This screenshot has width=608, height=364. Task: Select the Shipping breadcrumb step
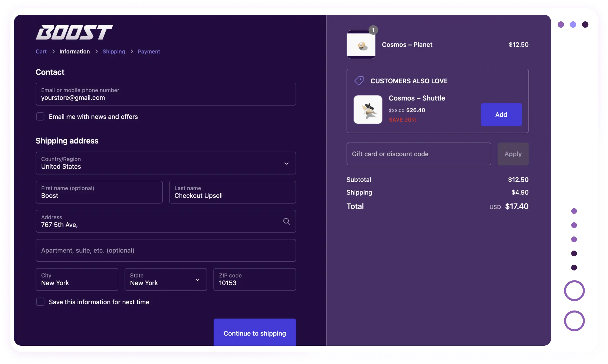114,51
